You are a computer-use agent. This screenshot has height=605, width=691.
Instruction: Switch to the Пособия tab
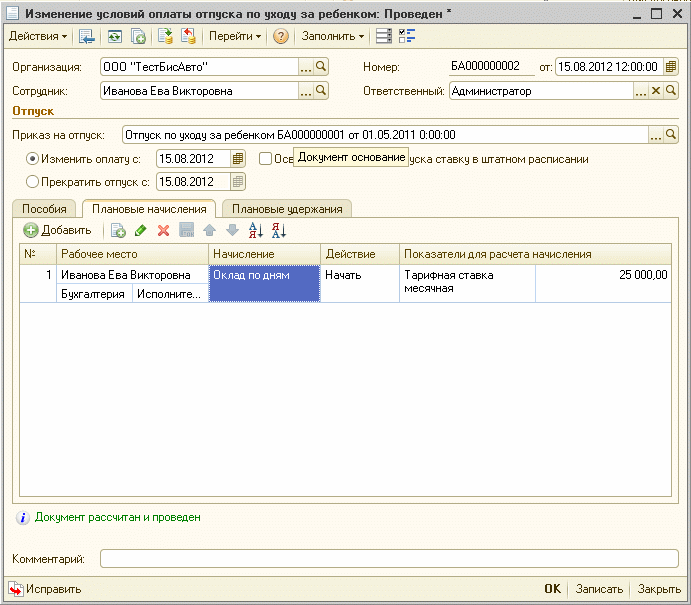(x=44, y=209)
